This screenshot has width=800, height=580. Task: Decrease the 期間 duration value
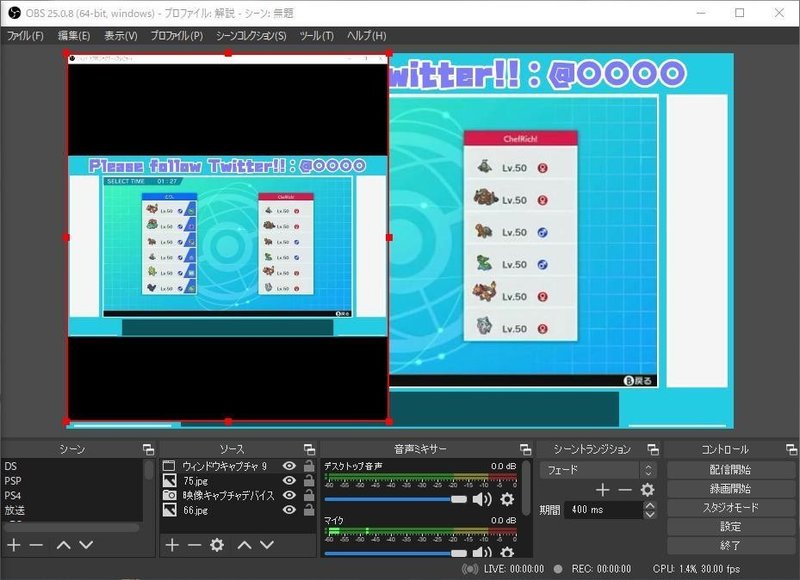point(649,514)
